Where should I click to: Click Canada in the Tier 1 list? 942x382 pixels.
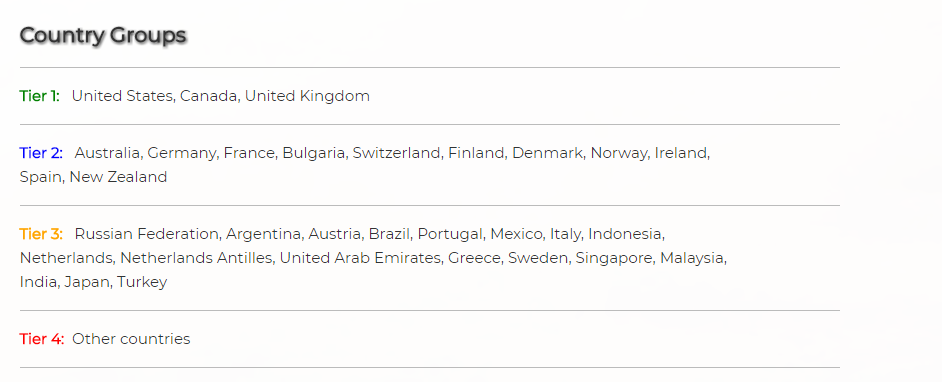pos(208,96)
